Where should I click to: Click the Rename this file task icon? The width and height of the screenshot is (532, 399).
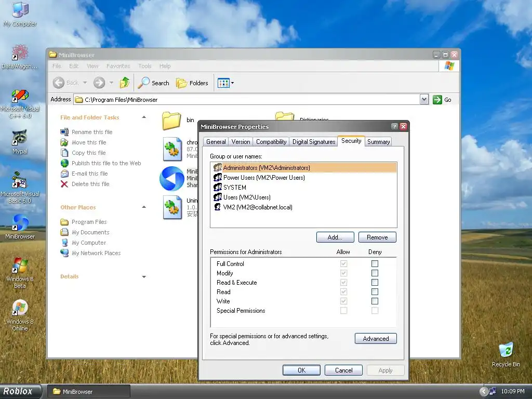64,132
